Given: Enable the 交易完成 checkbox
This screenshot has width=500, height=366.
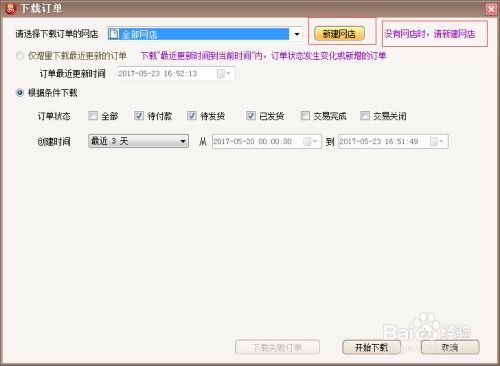Looking at the screenshot, I should coord(305,116).
